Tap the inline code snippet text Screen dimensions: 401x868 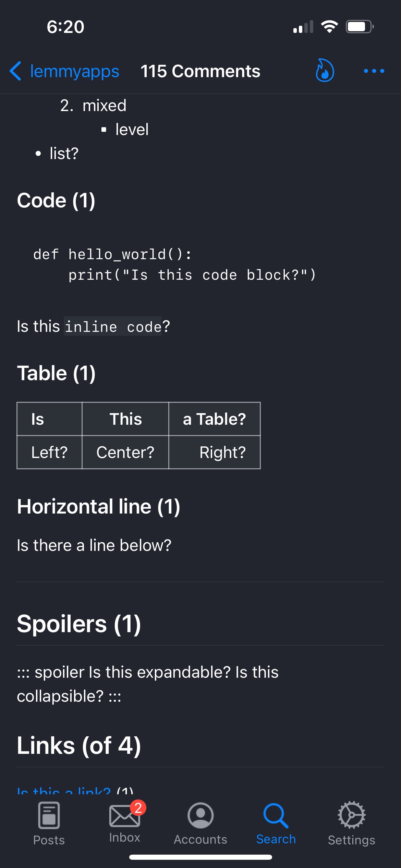point(112,326)
